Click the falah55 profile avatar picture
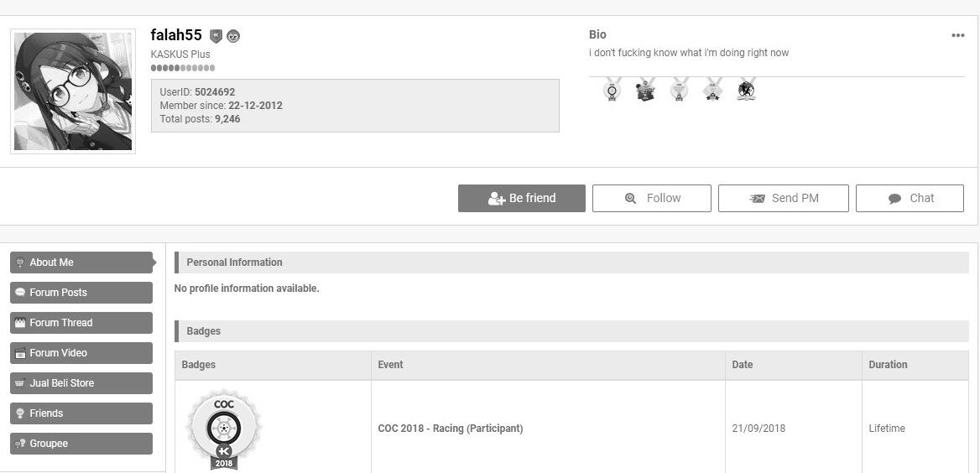The height and width of the screenshot is (473, 980). click(x=73, y=91)
